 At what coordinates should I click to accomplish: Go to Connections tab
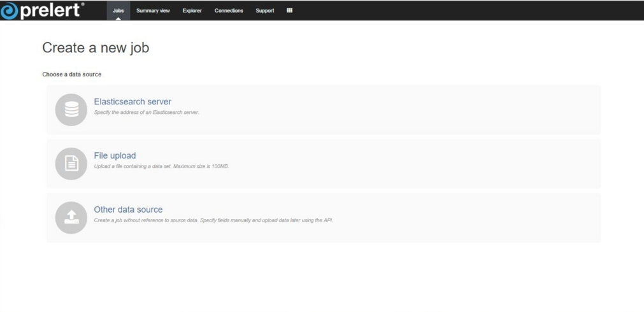coord(229,11)
